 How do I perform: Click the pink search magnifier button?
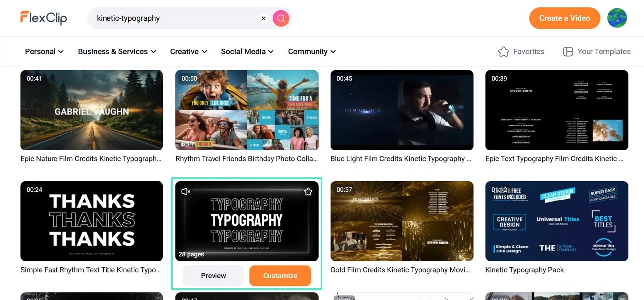(x=281, y=18)
